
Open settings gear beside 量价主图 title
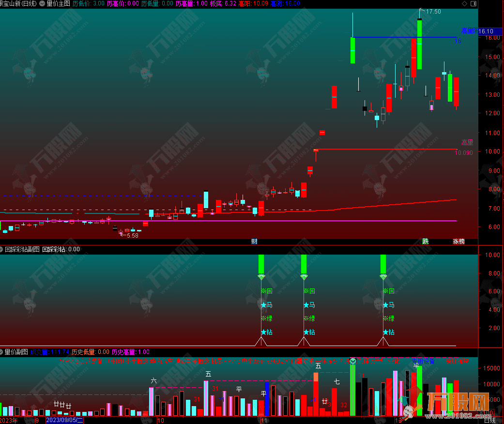pos(42,3)
